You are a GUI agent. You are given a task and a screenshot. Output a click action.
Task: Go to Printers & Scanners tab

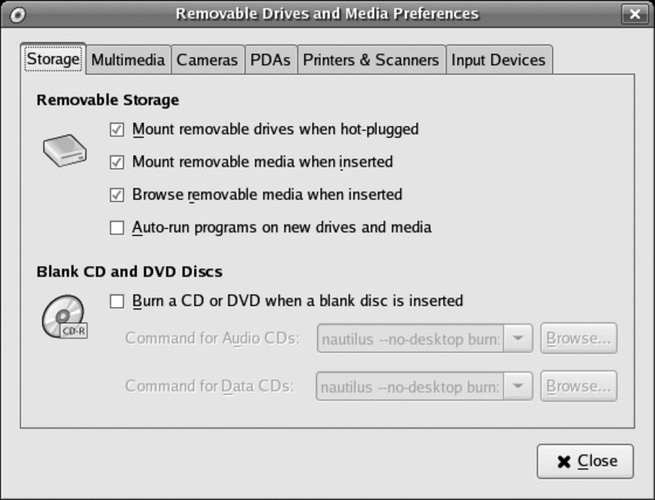[x=371, y=60]
